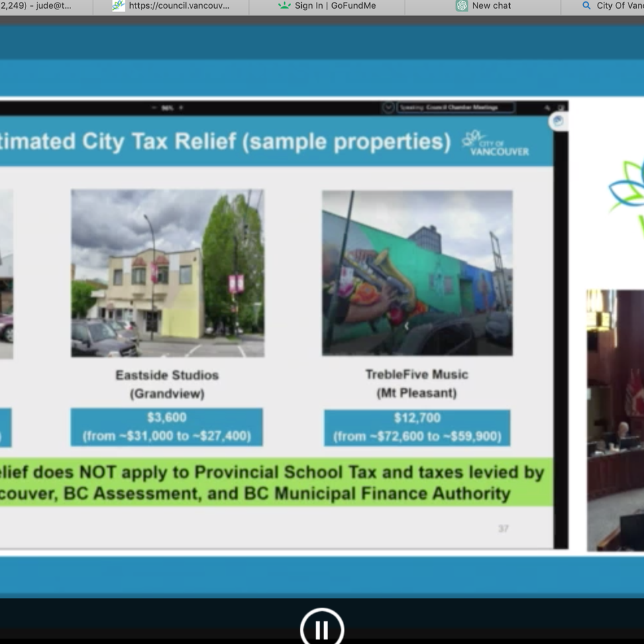Click the $12,700 tax relief box

click(417, 427)
